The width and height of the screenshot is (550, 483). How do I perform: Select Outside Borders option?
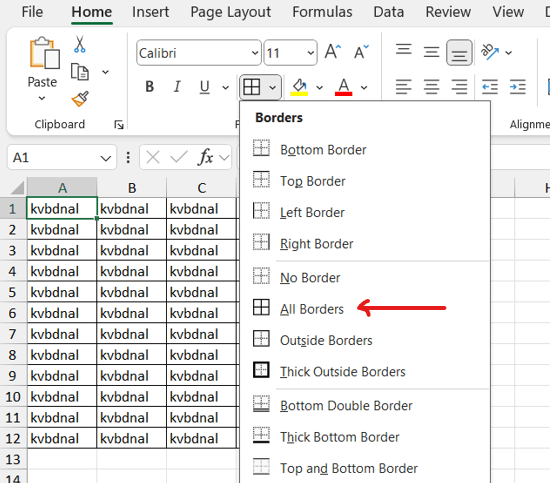(365, 340)
